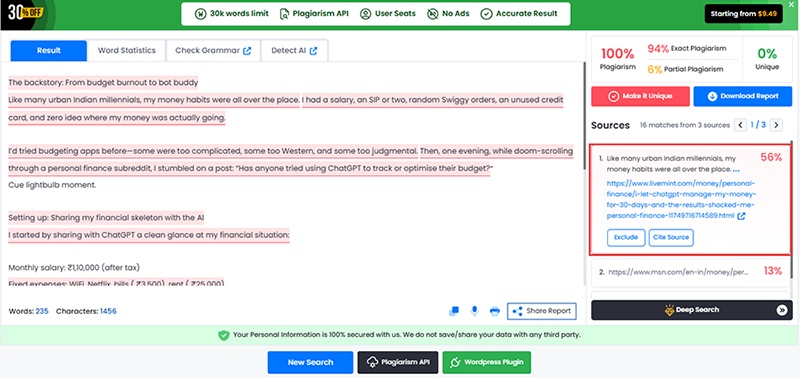
Task: Click the copy result icon
Action: [454, 311]
